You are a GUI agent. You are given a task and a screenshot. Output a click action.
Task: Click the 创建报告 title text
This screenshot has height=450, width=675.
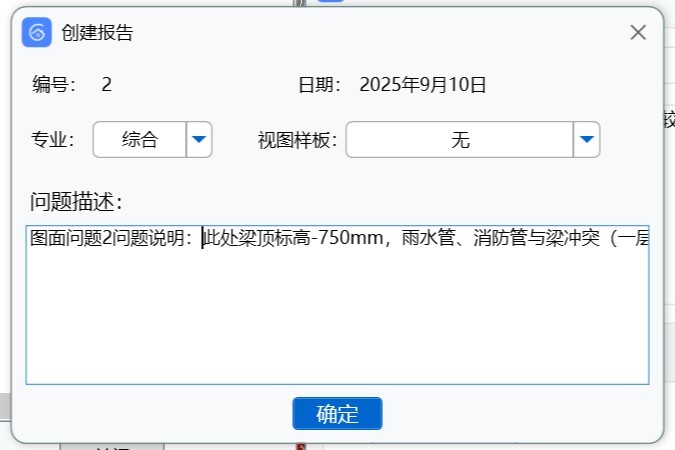click(97, 33)
